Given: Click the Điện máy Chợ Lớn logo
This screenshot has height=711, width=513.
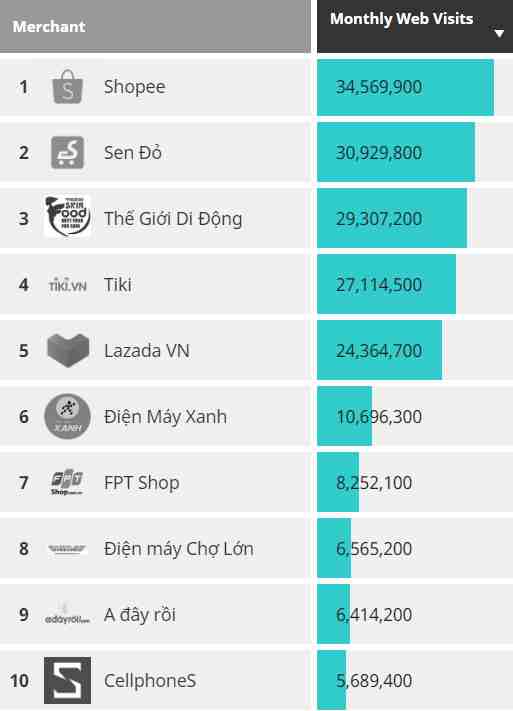Looking at the screenshot, I should 67,549.
